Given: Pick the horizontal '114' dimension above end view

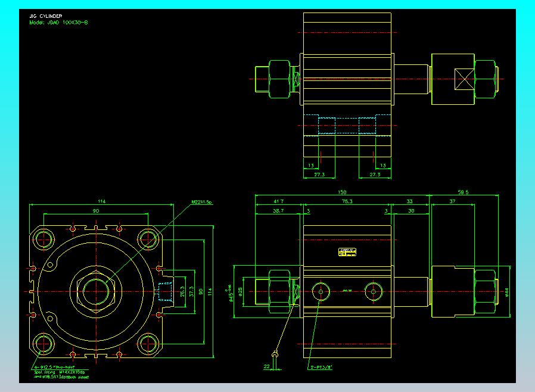Looking at the screenshot, I should [102, 201].
